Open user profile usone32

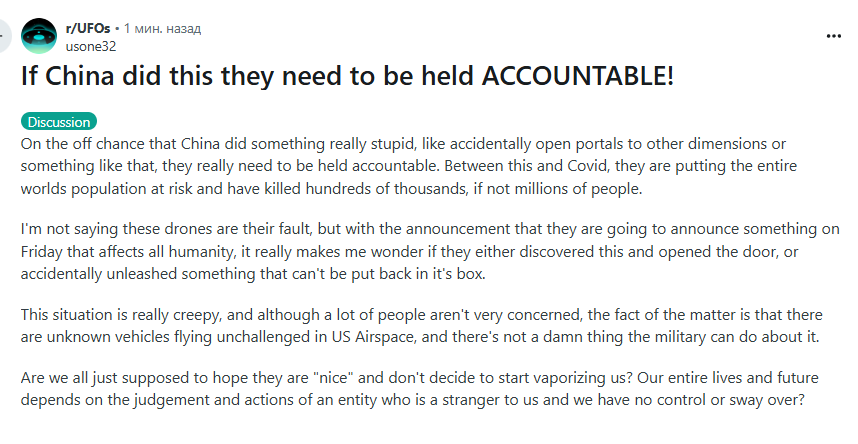pos(91,47)
